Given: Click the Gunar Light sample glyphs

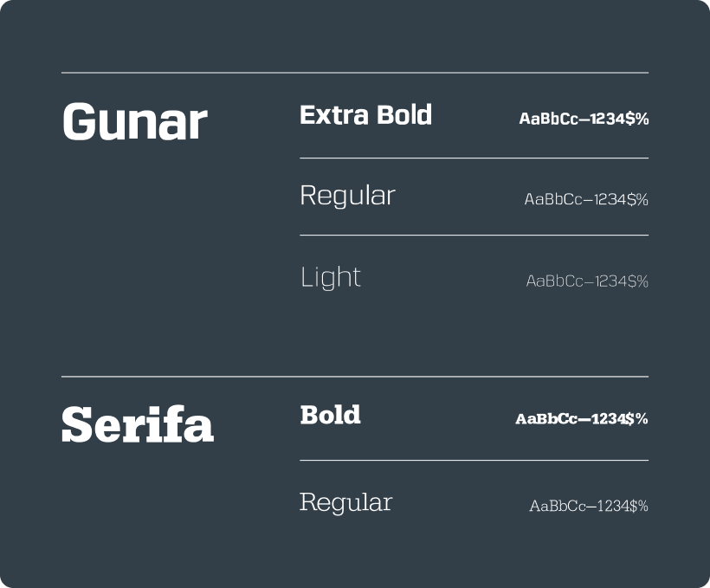Looking at the screenshot, I should [x=587, y=281].
